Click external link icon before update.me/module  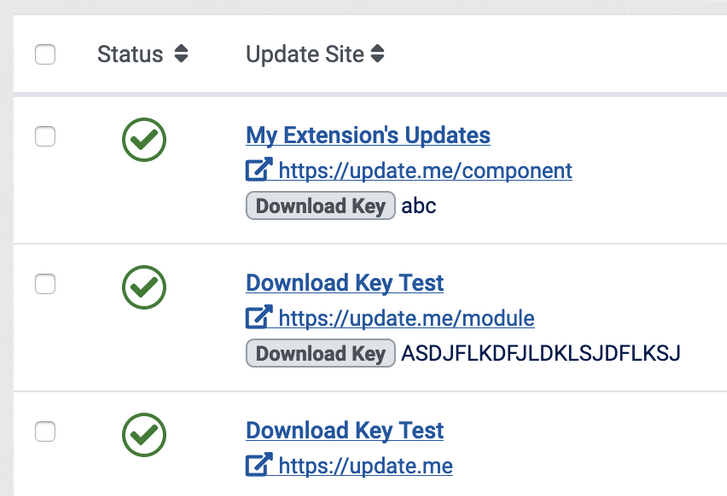(259, 317)
